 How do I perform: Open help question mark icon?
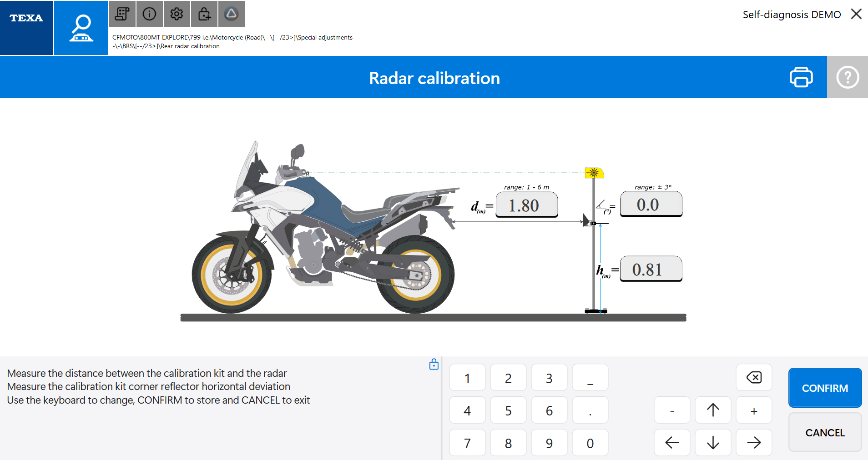[x=847, y=77]
